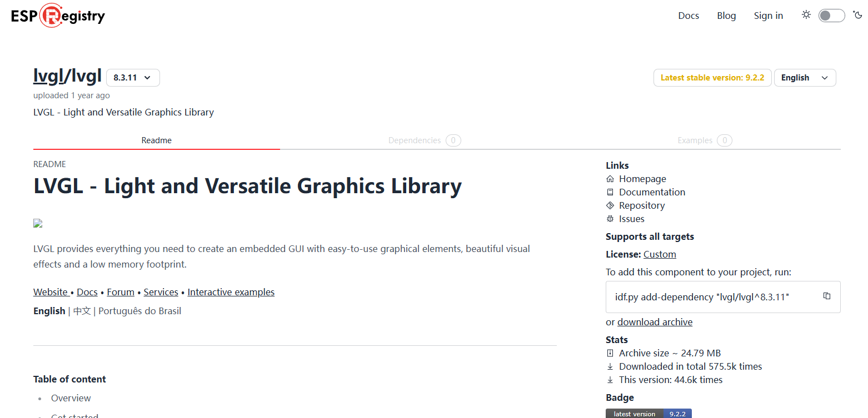Open the Website link in README
This screenshot has height=418, width=868.
click(51, 292)
